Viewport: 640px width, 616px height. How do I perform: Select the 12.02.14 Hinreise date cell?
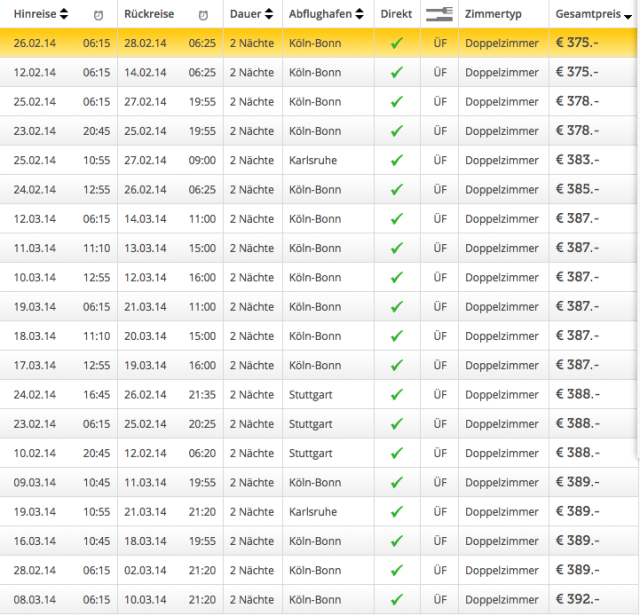pyautogui.click(x=35, y=73)
